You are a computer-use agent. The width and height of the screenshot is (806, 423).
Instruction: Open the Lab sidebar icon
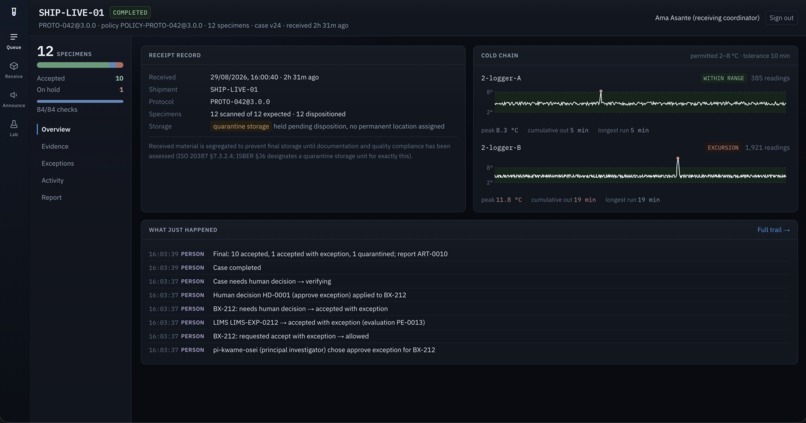[14, 128]
